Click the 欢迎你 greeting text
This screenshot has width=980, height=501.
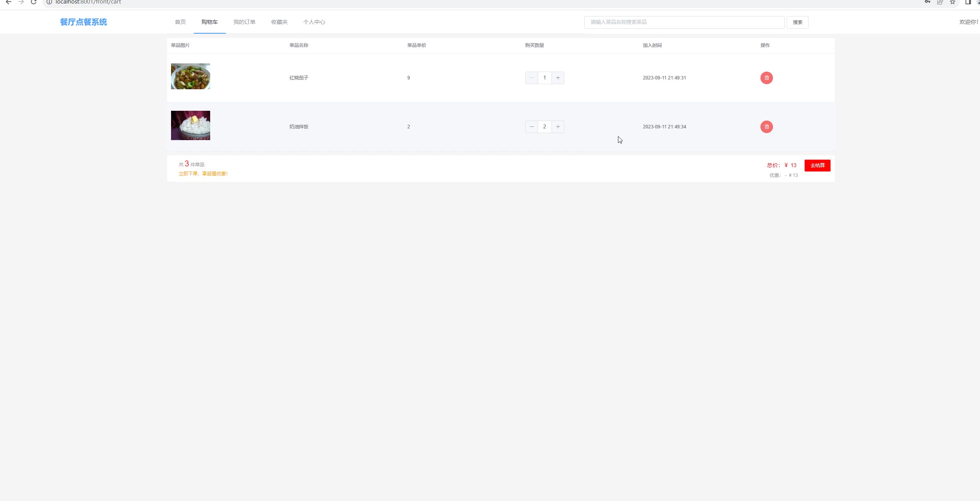pos(969,22)
